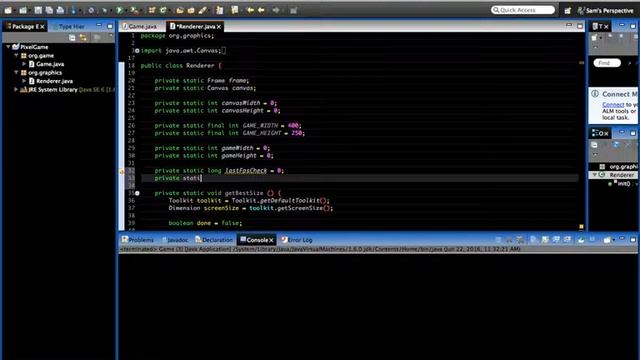Click the warning marker on line 32

pyautogui.click(x=122, y=171)
